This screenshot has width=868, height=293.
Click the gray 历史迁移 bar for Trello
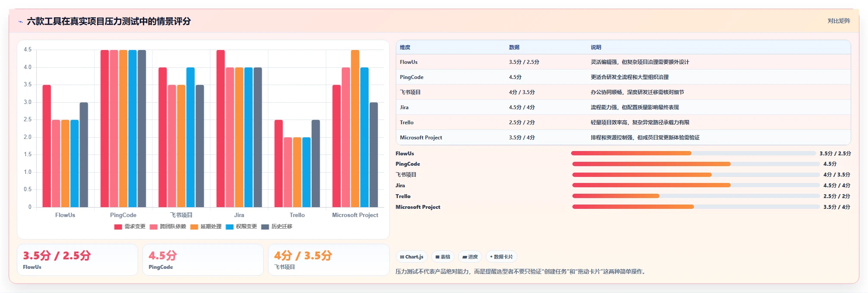[x=316, y=164]
